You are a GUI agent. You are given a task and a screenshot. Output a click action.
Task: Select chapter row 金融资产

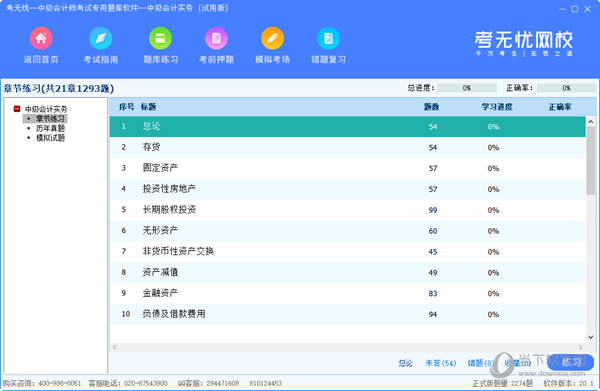(x=347, y=293)
